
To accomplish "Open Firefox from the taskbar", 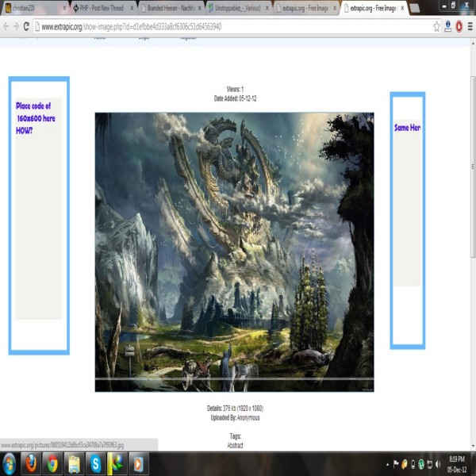I will click(x=31, y=463).
